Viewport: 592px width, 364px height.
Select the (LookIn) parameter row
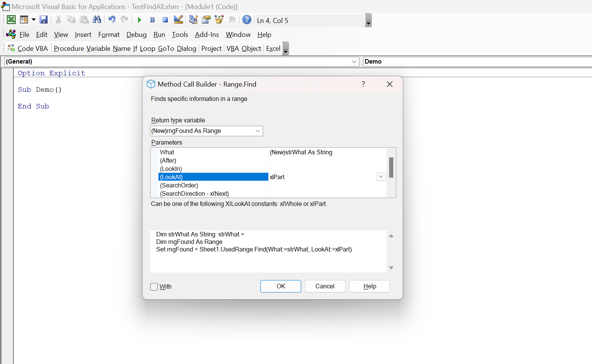pyautogui.click(x=272, y=169)
